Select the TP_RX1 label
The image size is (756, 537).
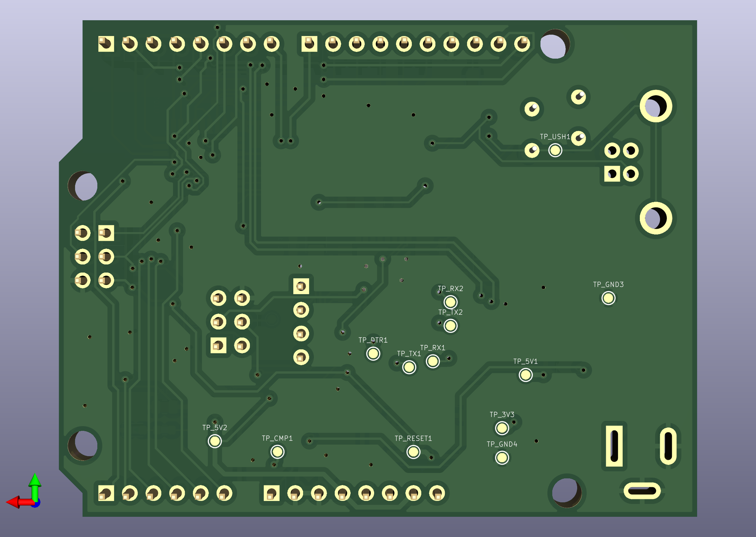tap(433, 348)
